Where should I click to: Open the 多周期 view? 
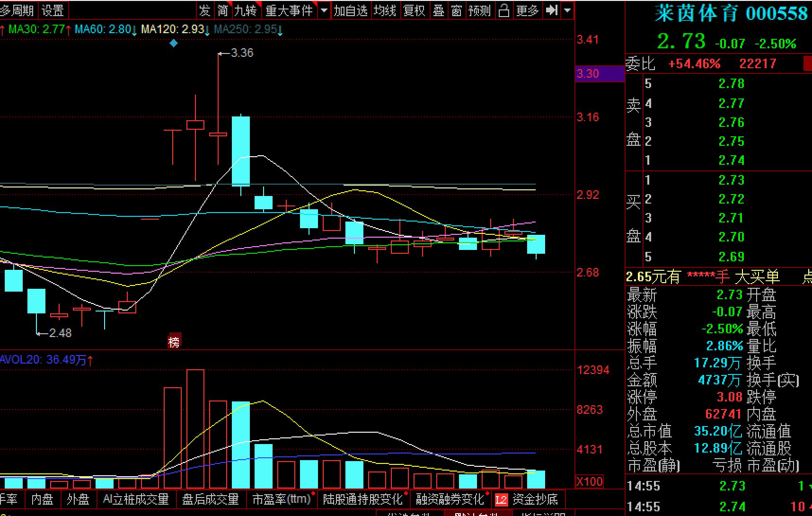click(18, 10)
